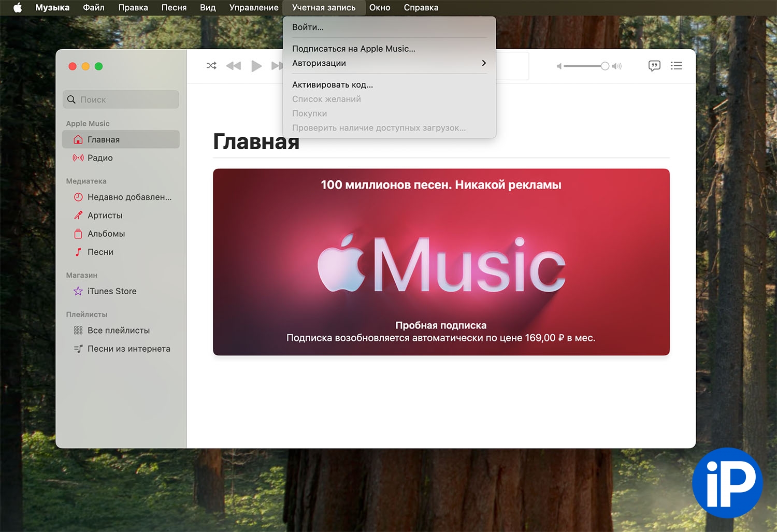777x532 pixels.
Task: Close the Music window with red button
Action: (73, 66)
